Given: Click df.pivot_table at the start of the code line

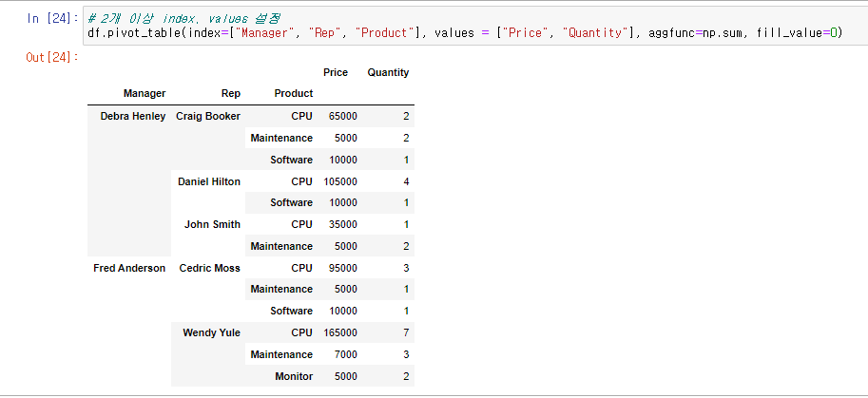Looking at the screenshot, I should pos(136,33).
